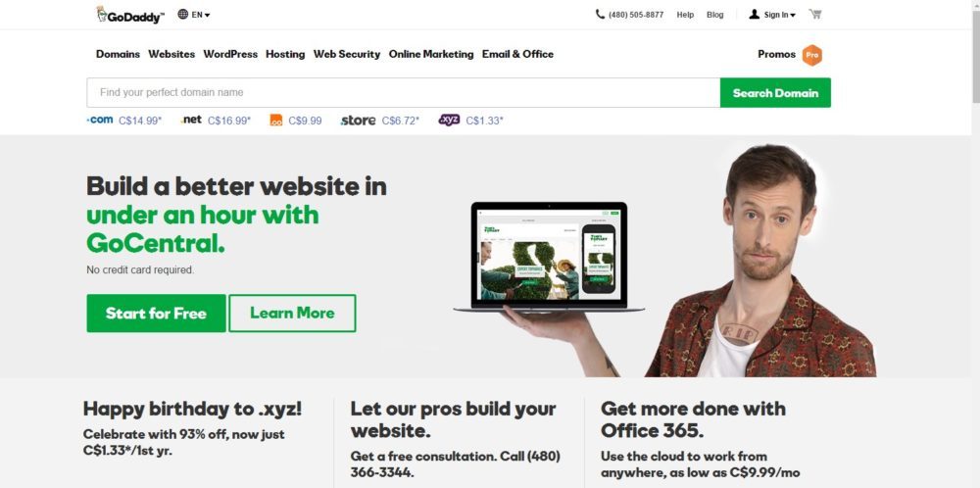Open the Domains menu
Screen dimensions: 980x488
119,54
